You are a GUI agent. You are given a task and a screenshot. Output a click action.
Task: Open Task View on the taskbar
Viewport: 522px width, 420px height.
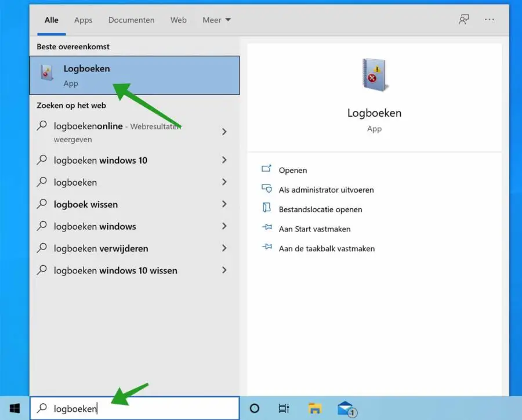284,408
